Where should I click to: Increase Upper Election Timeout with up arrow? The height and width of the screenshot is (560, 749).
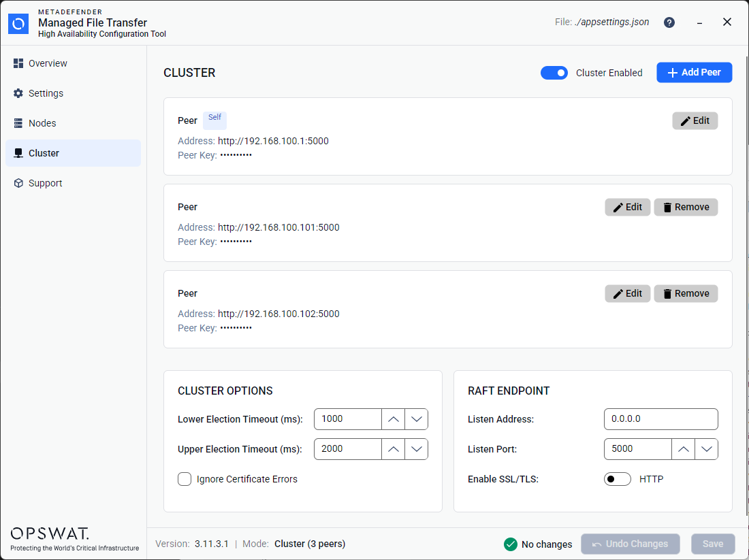(x=393, y=449)
